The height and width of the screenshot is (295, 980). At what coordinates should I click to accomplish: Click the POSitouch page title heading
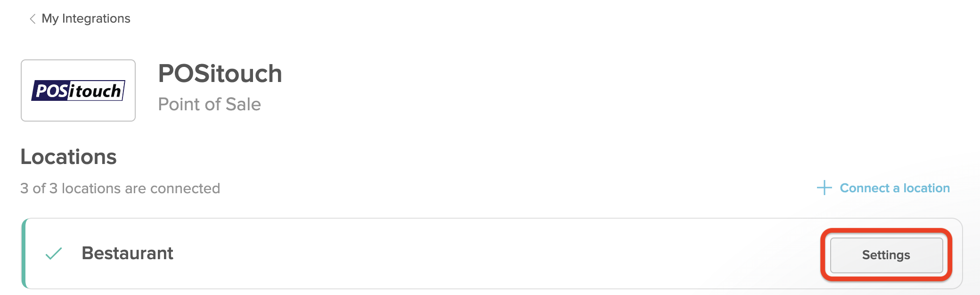coord(220,74)
